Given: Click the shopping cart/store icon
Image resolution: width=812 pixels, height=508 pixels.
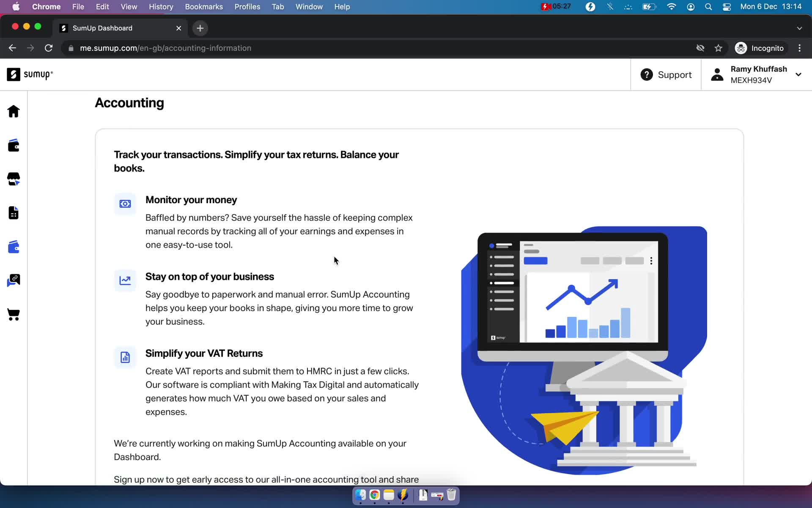Looking at the screenshot, I should point(14,314).
